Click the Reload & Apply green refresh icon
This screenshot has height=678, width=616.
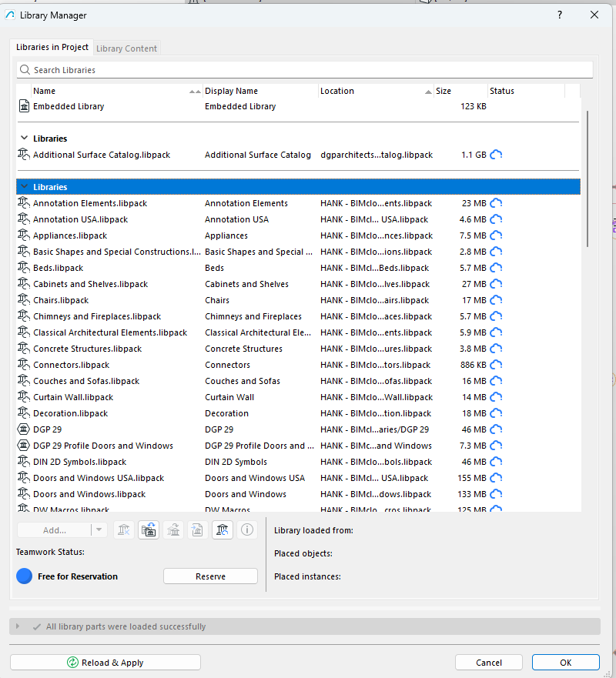(x=72, y=663)
